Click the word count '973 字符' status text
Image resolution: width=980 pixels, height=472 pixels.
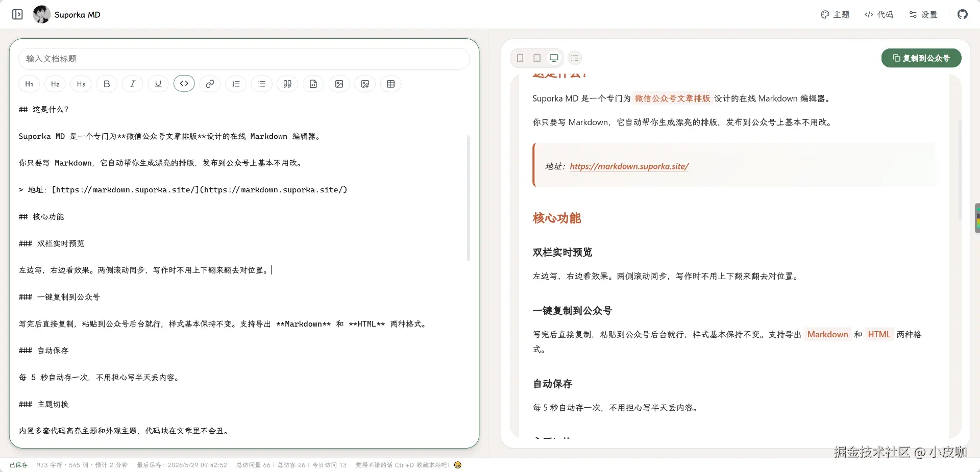(50, 465)
